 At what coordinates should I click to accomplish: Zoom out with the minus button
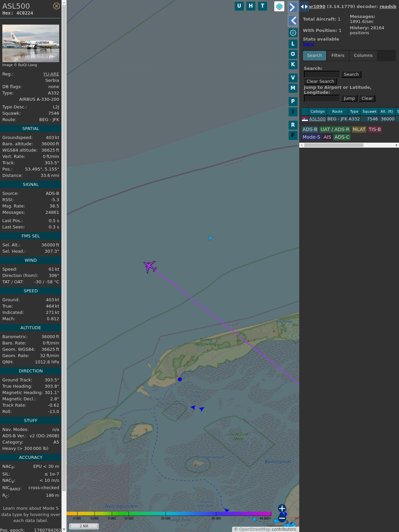coord(282,518)
